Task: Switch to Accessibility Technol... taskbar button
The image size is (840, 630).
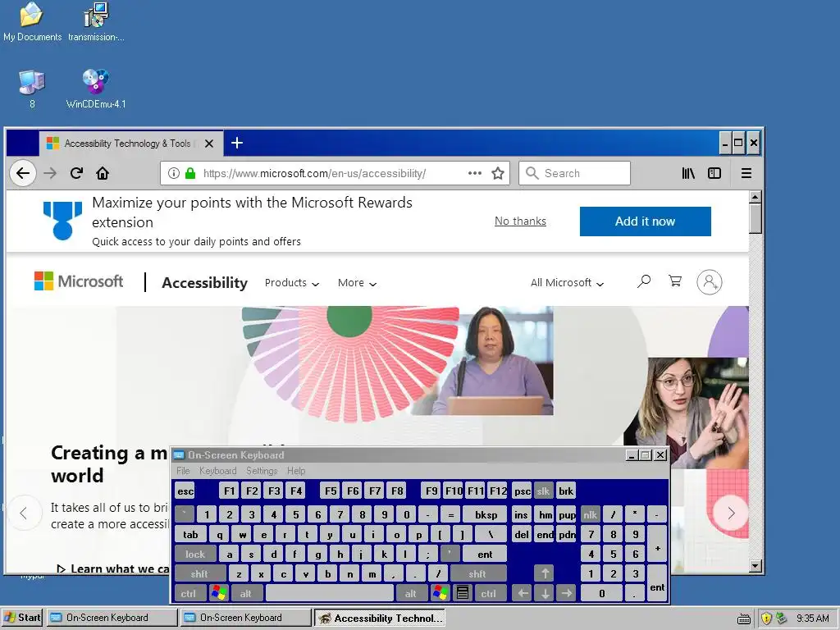Action: (x=379, y=618)
